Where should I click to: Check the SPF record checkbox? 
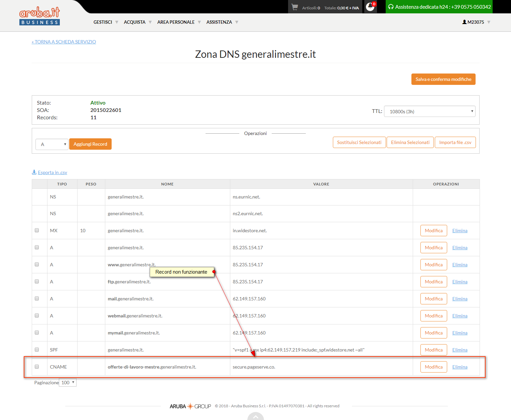37,349
